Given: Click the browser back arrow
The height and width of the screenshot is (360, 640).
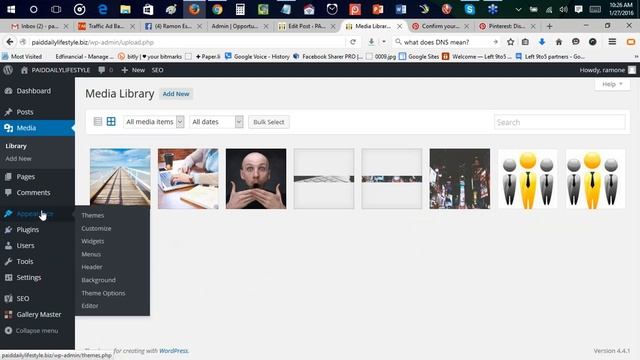Looking at the screenshot, I should (10, 42).
